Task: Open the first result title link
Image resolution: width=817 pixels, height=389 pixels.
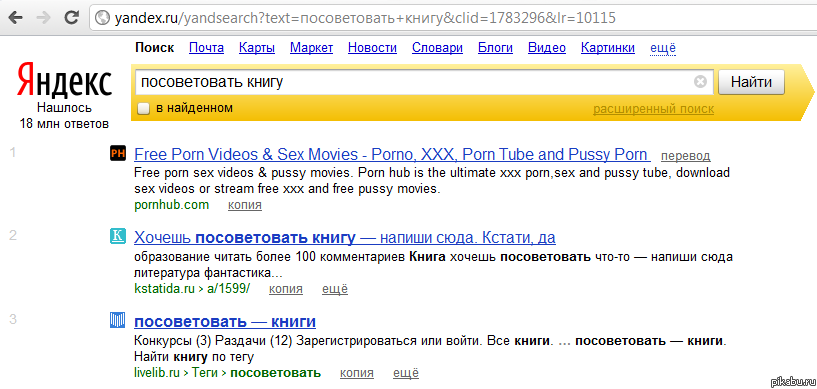Action: click(391, 155)
